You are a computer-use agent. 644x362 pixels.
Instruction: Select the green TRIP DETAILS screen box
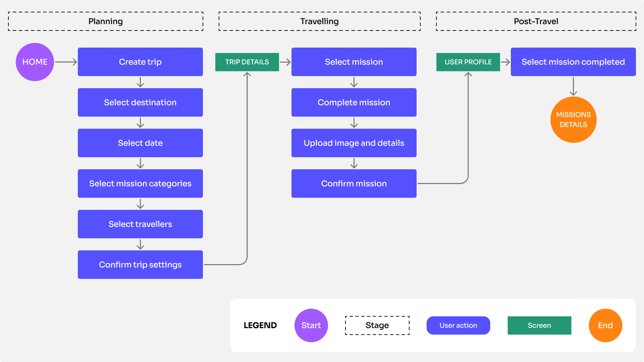(x=247, y=62)
